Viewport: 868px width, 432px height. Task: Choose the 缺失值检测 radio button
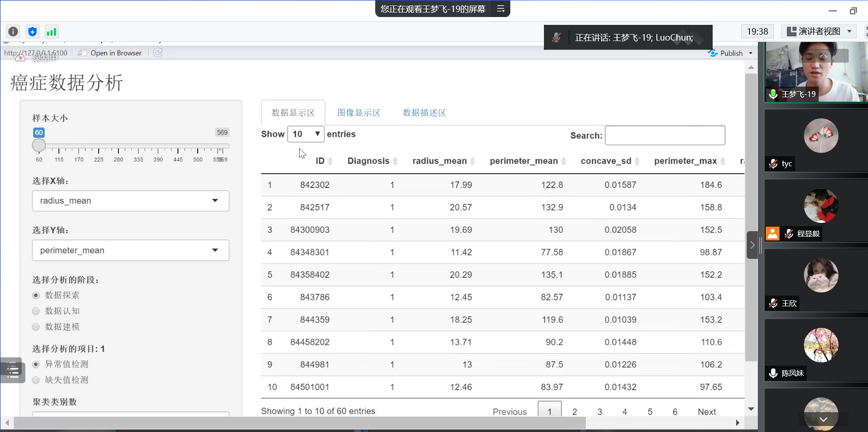click(x=36, y=380)
